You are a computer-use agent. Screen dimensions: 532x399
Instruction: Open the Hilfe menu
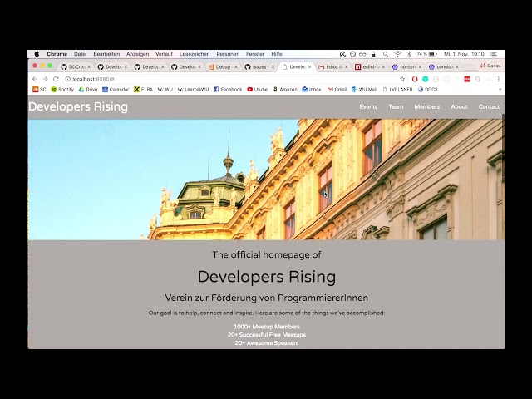point(277,54)
